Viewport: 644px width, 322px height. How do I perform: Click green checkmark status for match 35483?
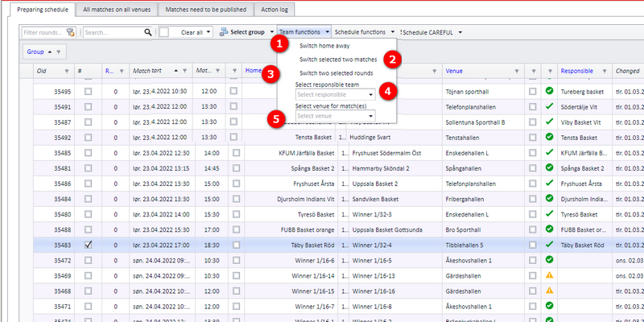click(x=549, y=245)
